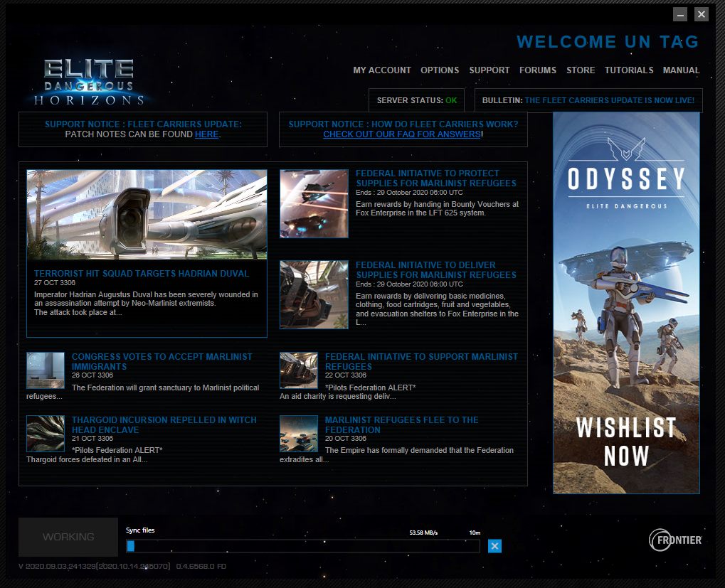Screen dimensions: 725x588
Task: Click the Sync files label
Action: 140,530
